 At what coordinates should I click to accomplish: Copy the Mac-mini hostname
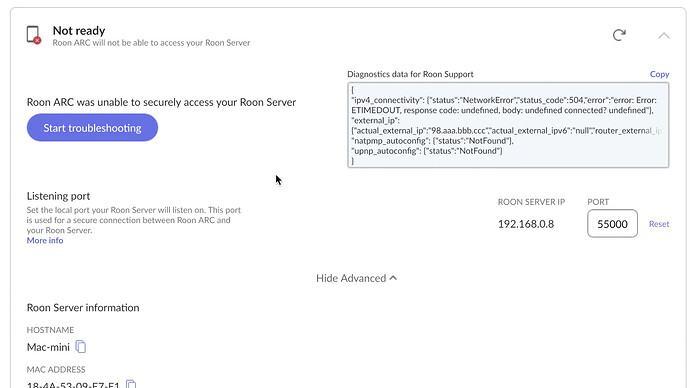[x=81, y=347]
